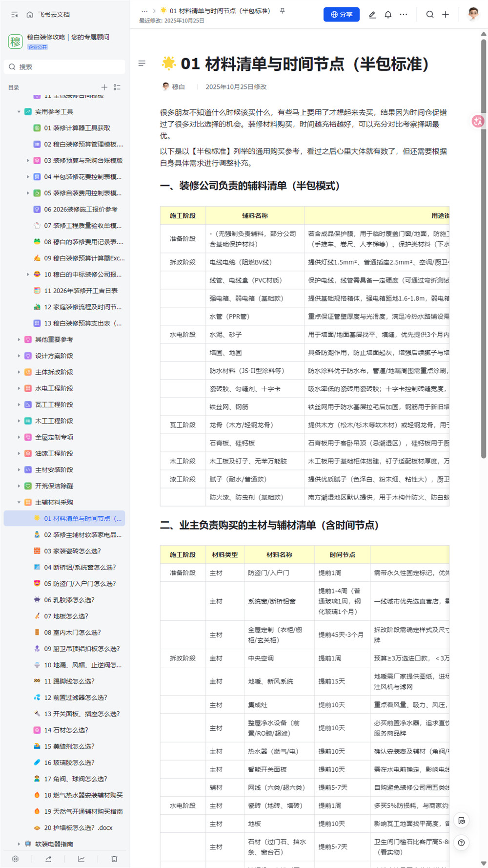Open 13 开关面板、插座怎么选 page
The width and height of the screenshot is (488, 868).
(82, 714)
